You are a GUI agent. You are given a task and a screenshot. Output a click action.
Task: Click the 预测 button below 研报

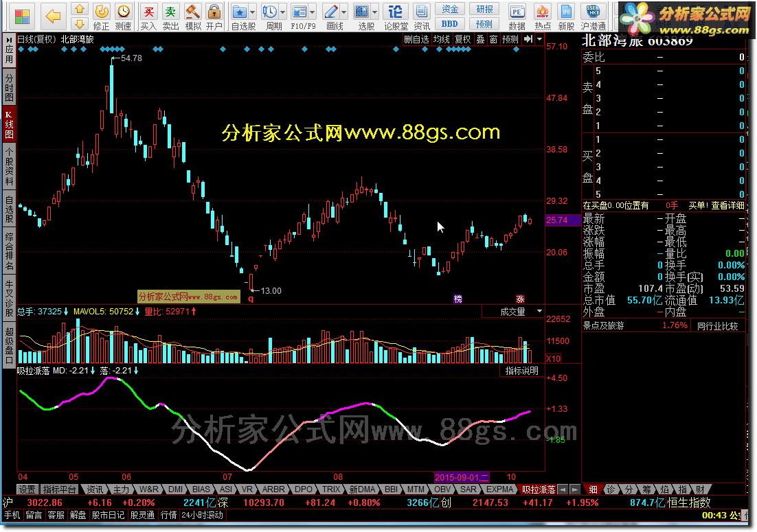point(484,23)
